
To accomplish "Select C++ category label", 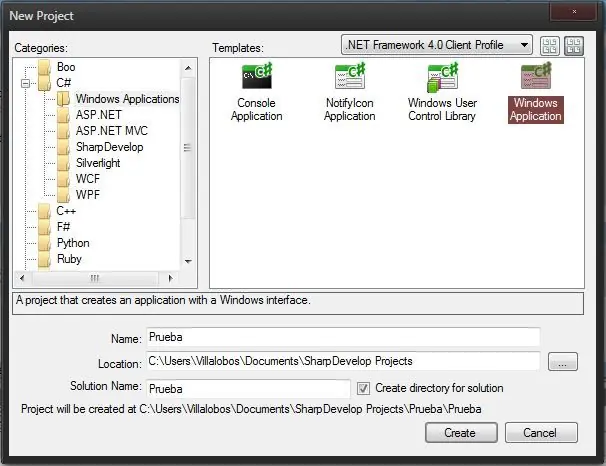I will click(x=66, y=211).
